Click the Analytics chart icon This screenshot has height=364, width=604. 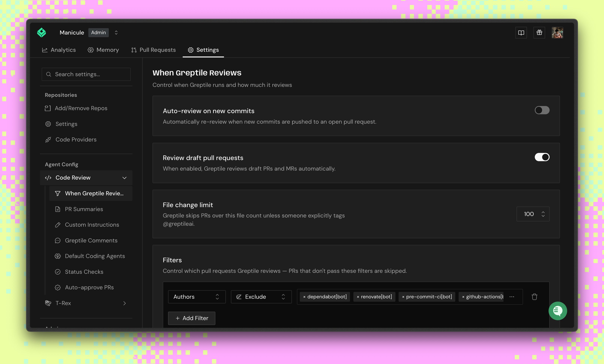[45, 50]
